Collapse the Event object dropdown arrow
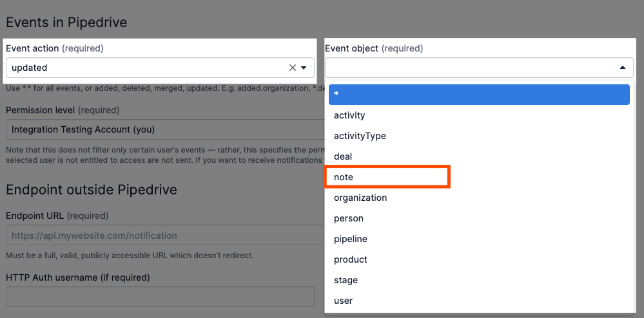Screen dimensions: 644x318 pos(623,68)
